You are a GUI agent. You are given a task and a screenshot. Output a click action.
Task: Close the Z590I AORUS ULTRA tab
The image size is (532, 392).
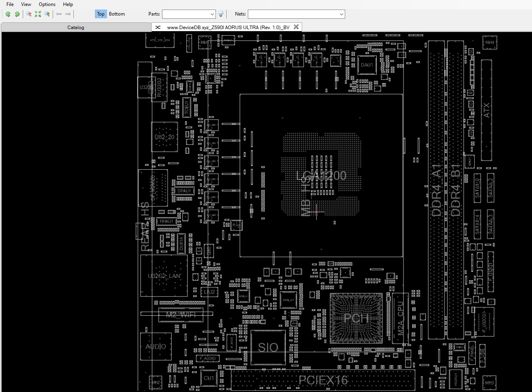tap(296, 27)
